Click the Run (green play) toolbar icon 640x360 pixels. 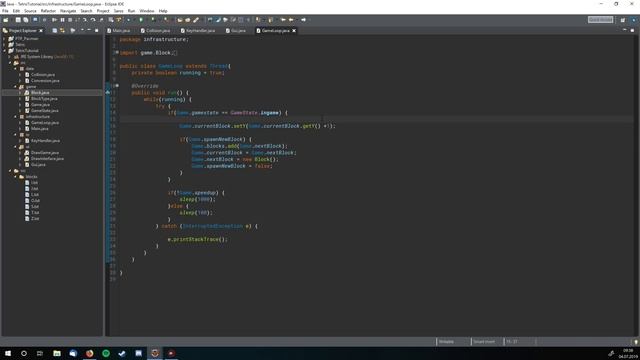tap(141, 20)
